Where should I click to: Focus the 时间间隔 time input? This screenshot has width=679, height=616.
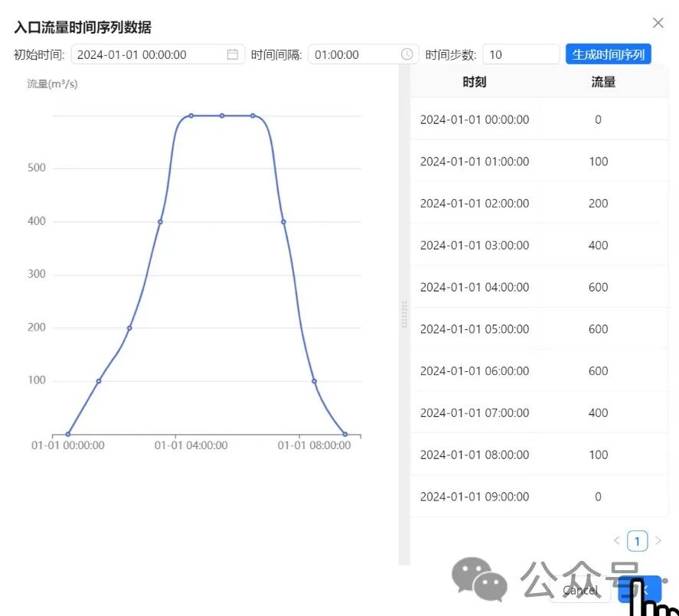(x=364, y=54)
